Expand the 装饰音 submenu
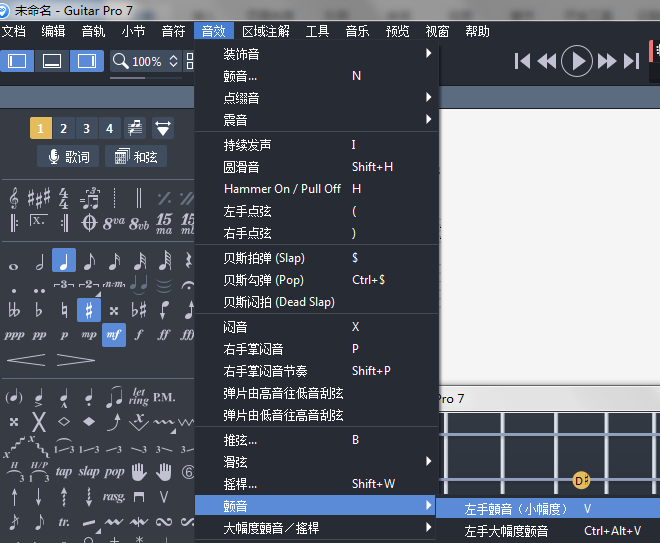The image size is (660, 543). click(x=316, y=53)
